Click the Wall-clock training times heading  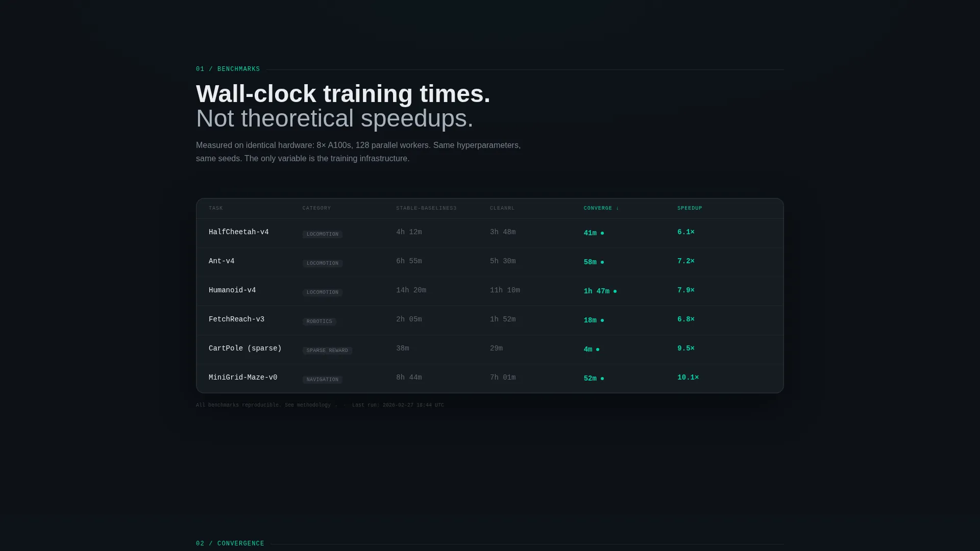click(343, 94)
